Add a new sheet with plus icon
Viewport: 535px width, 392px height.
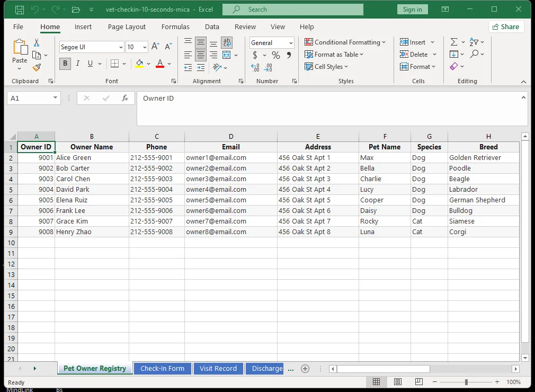[305, 369]
